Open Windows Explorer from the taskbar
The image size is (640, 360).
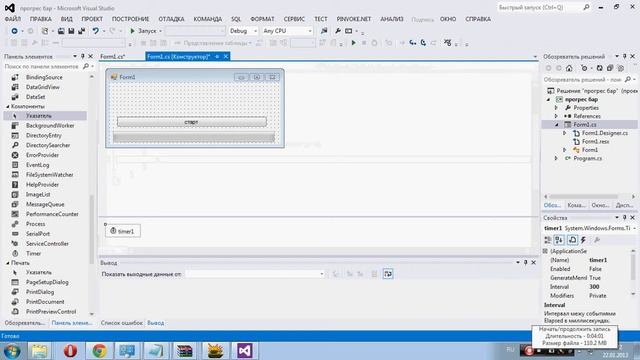click(40, 350)
